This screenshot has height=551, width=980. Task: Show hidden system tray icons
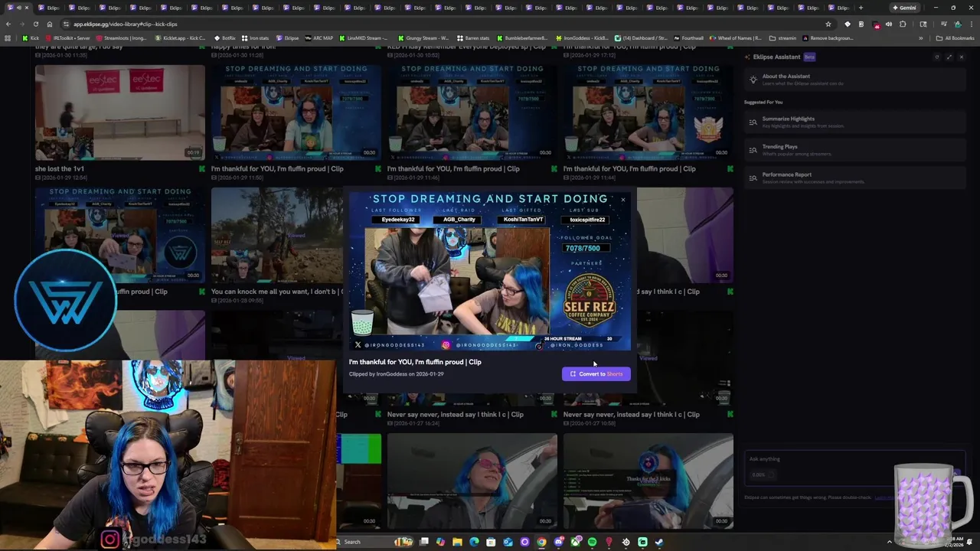(x=890, y=542)
